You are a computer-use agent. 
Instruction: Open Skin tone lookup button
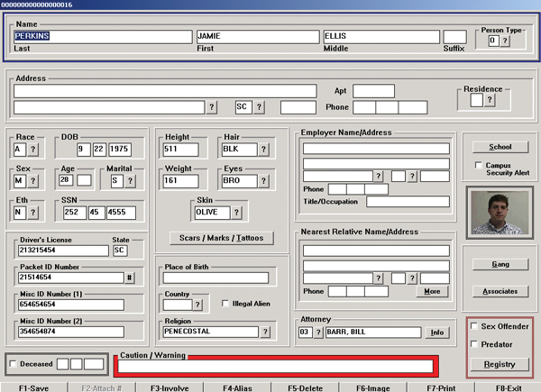(x=236, y=213)
